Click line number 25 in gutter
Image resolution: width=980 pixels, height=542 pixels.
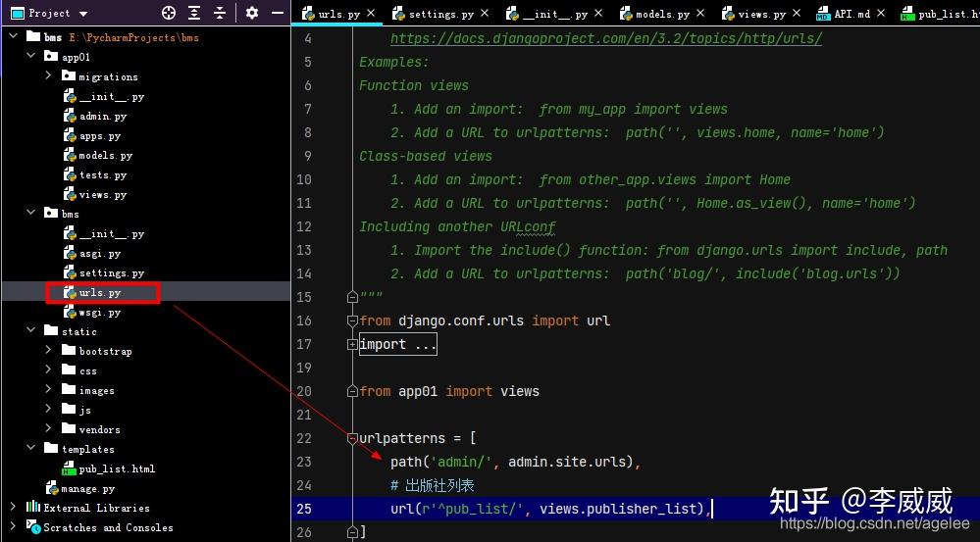point(304,509)
